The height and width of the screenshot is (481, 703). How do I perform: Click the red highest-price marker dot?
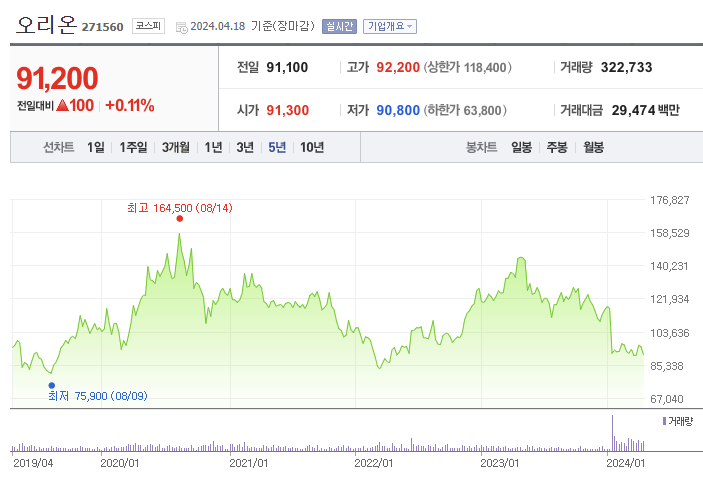[x=179, y=219]
